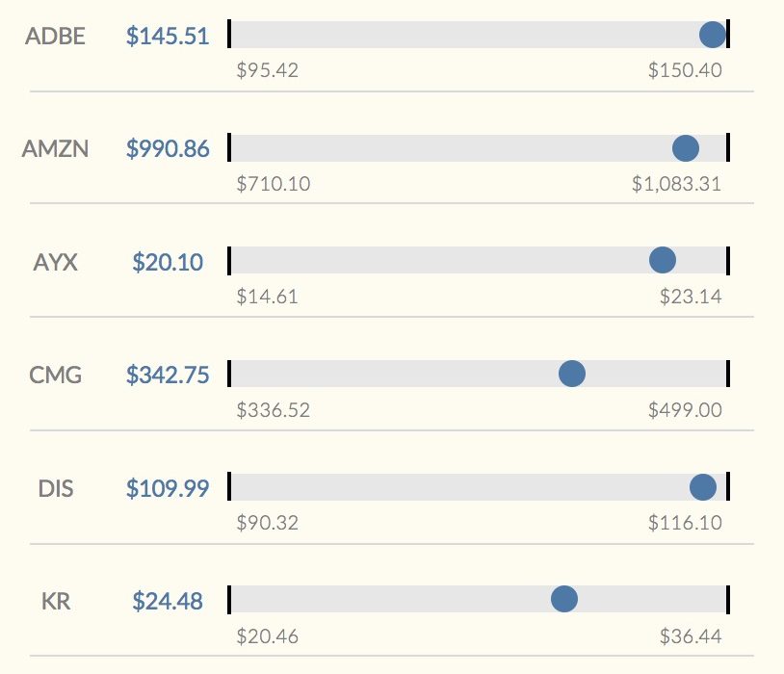This screenshot has height=674, width=784.
Task: Click the KR range slider dot
Action: click(x=564, y=599)
